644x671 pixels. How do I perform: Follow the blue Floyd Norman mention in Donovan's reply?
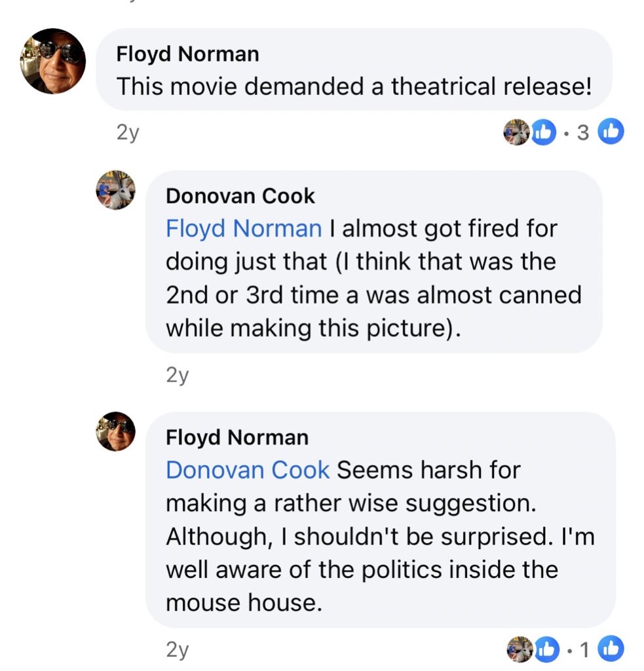[x=244, y=228]
